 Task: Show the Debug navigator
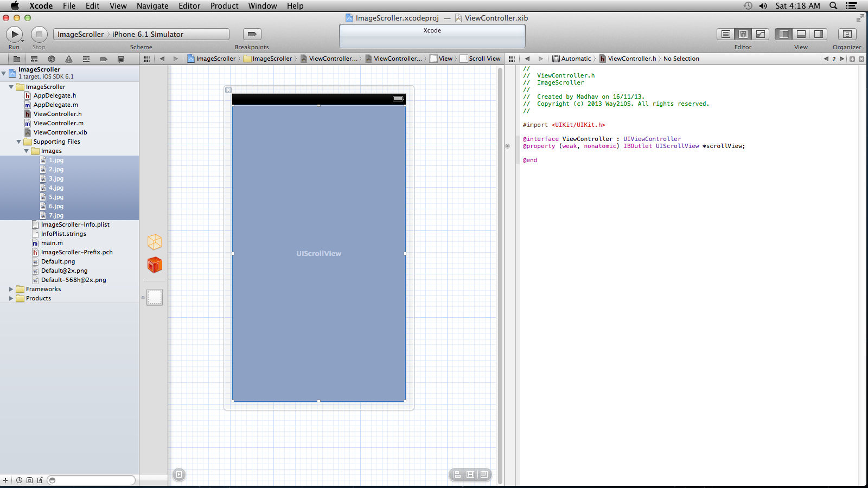[x=86, y=59]
